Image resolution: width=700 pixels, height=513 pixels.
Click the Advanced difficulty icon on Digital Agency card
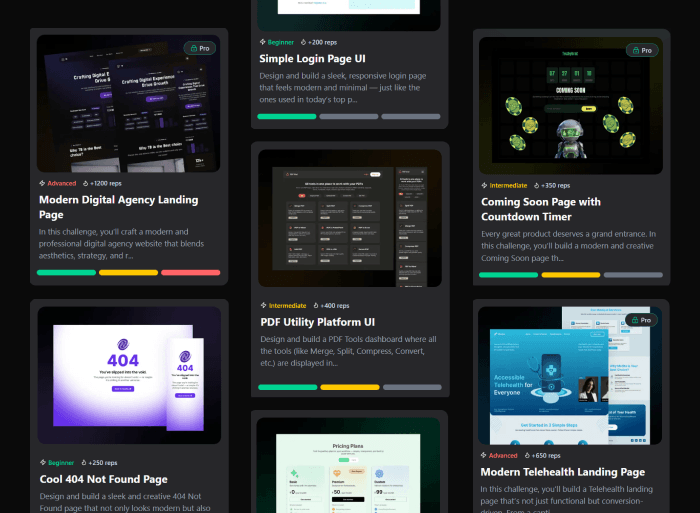[x=42, y=184]
